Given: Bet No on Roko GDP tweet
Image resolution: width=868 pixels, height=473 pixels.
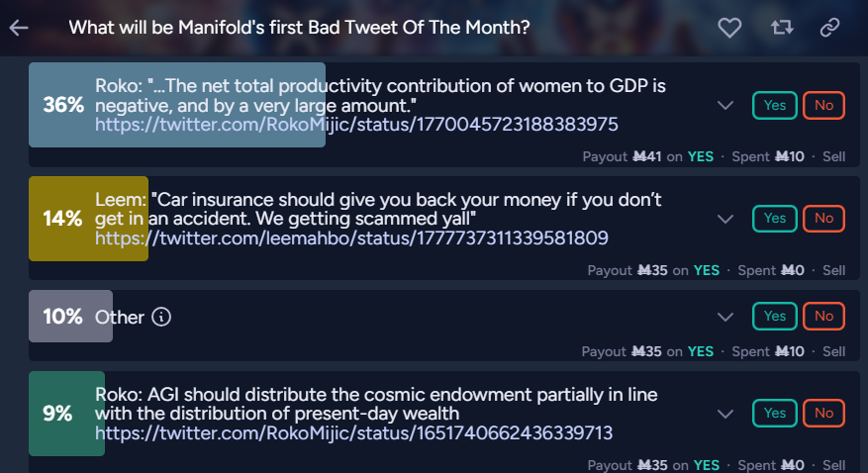Looking at the screenshot, I should pos(823,105).
